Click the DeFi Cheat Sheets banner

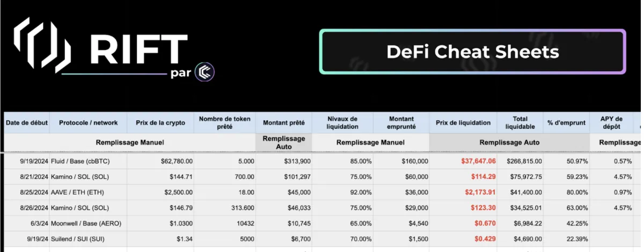(x=472, y=52)
